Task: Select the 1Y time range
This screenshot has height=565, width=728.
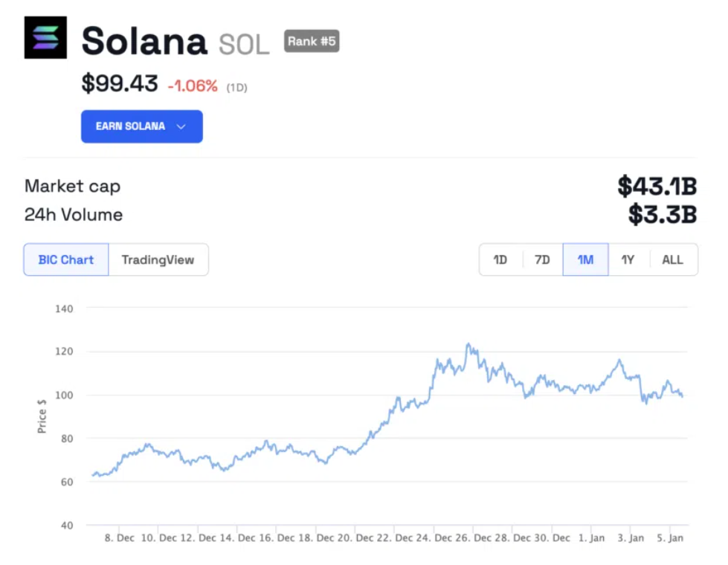Action: [x=626, y=259]
